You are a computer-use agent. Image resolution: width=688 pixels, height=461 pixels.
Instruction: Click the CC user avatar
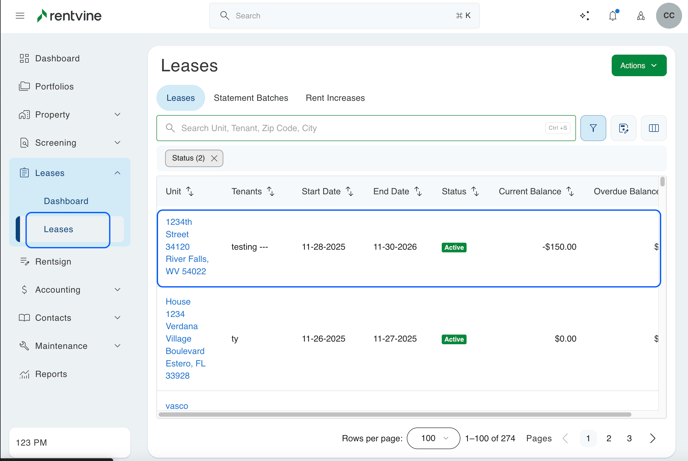669,16
